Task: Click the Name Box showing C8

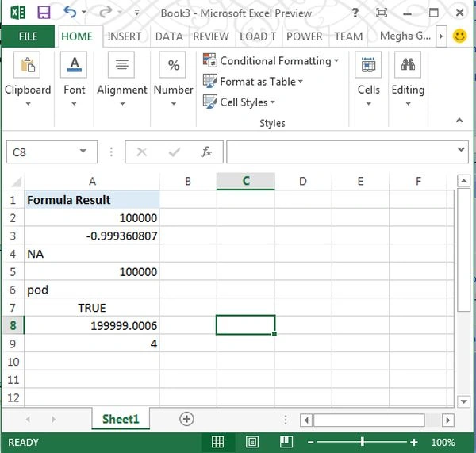Action: point(43,152)
